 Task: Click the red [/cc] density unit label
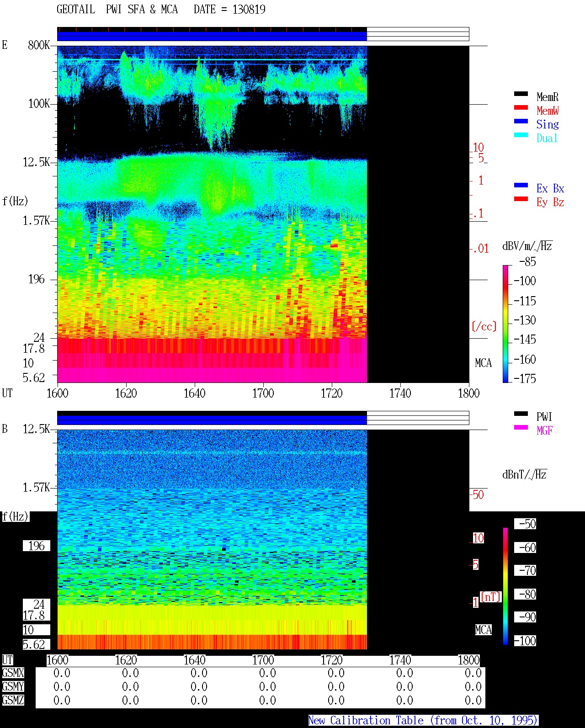[484, 326]
